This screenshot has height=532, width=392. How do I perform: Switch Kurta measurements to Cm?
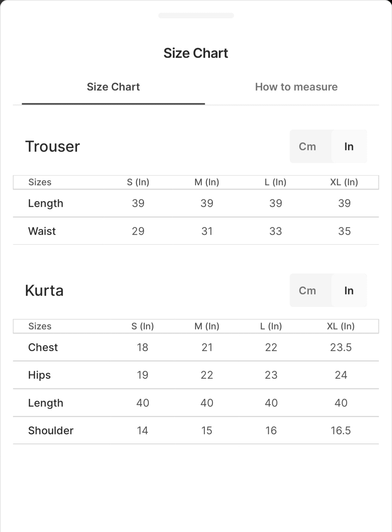[x=307, y=290]
